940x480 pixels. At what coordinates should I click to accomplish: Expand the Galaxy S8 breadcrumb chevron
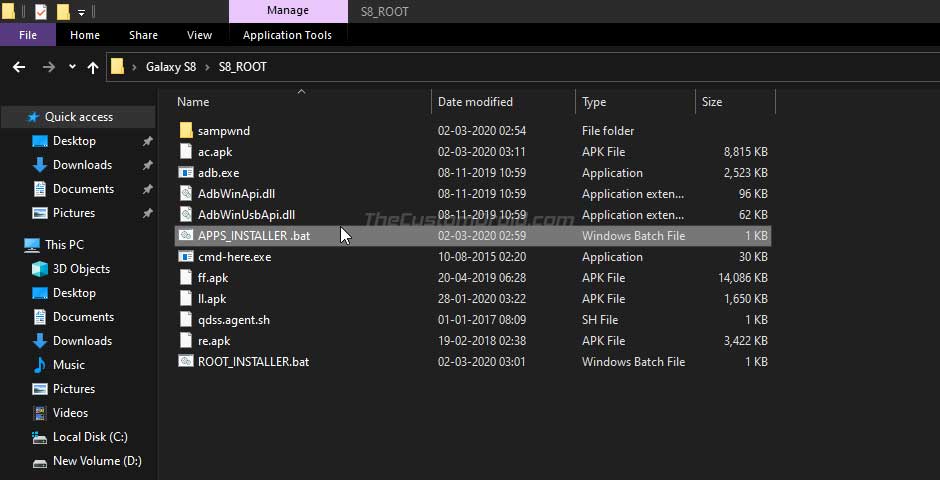point(207,67)
